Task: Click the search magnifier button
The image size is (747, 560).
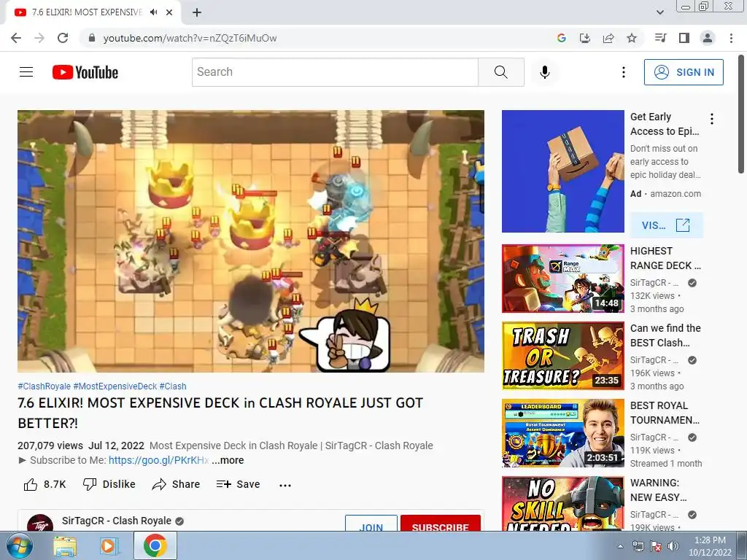Action: coord(500,72)
